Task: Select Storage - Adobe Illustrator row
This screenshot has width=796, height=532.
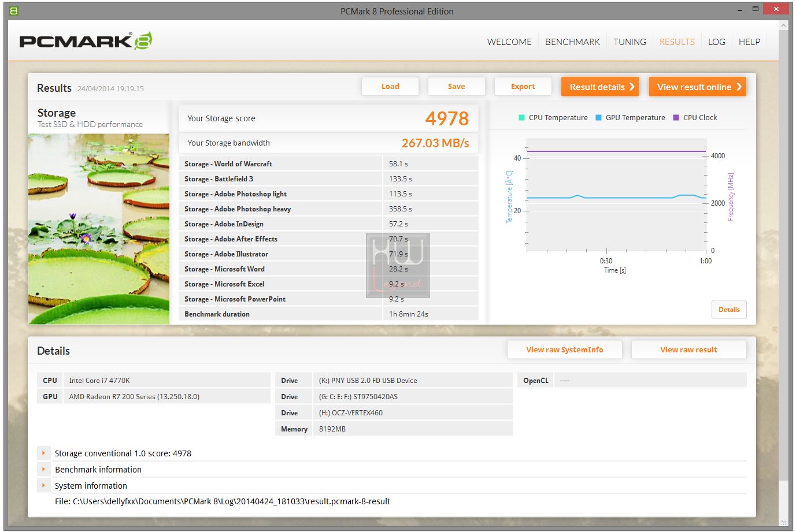Action: 328,254
